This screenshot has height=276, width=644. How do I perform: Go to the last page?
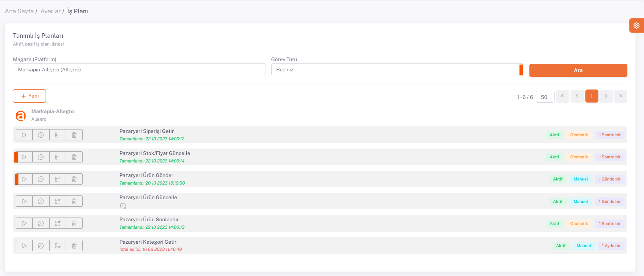click(621, 96)
